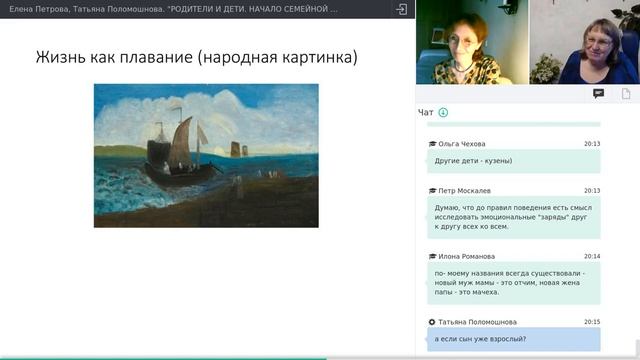The height and width of the screenshot is (360, 640).
Task: Click the name Петр Москалев
Action: [464, 191]
